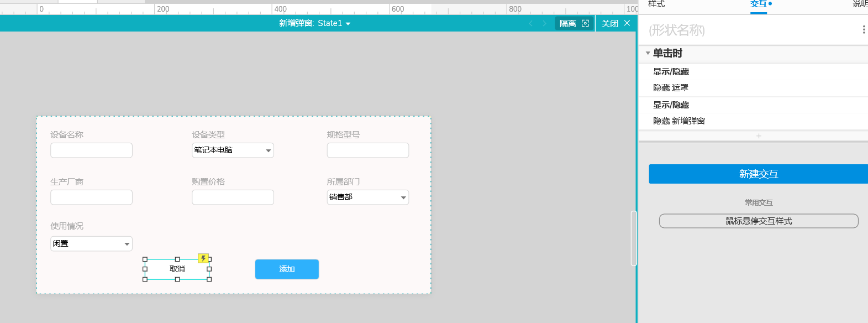Click the 生产厂商 input field

pyautogui.click(x=91, y=197)
